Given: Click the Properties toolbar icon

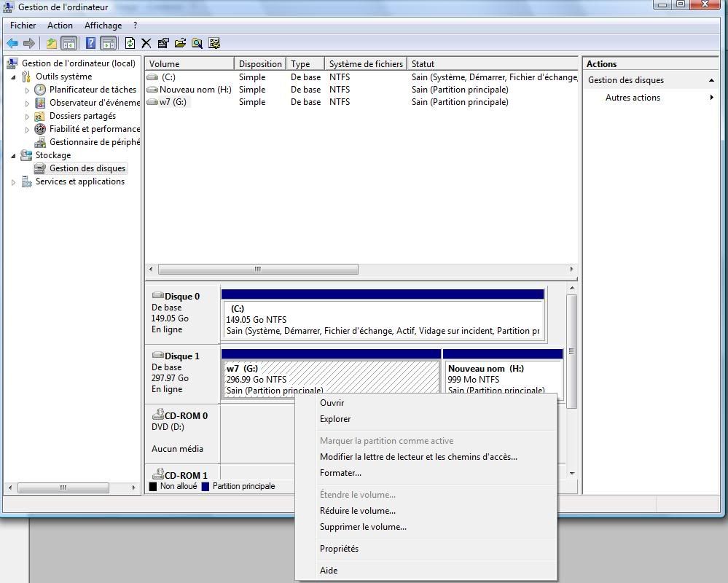Looking at the screenshot, I should tap(163, 43).
